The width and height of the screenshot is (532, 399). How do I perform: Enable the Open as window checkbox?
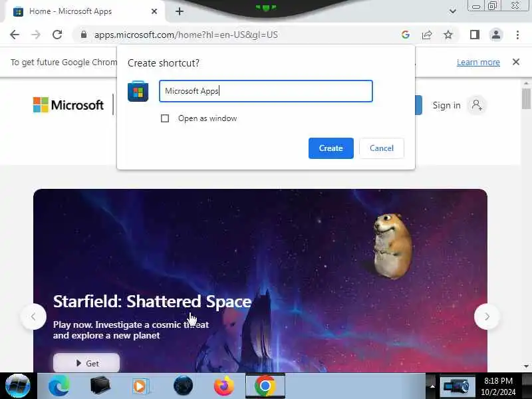point(165,118)
